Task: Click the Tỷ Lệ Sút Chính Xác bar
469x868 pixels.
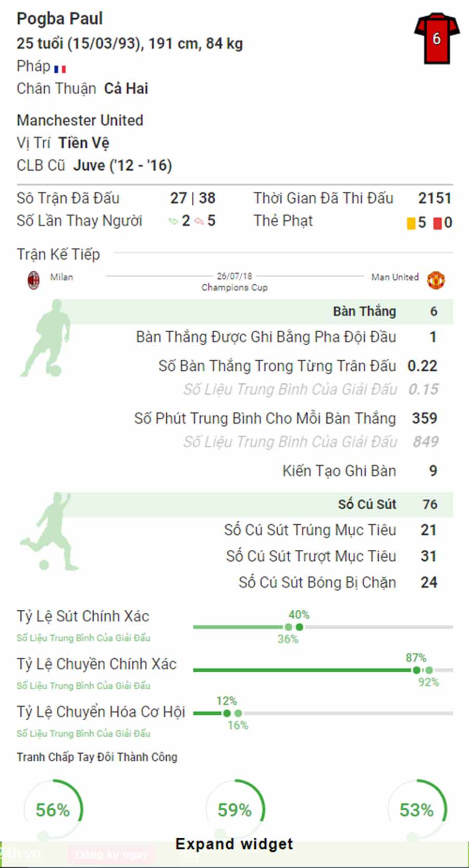Action: [322, 627]
